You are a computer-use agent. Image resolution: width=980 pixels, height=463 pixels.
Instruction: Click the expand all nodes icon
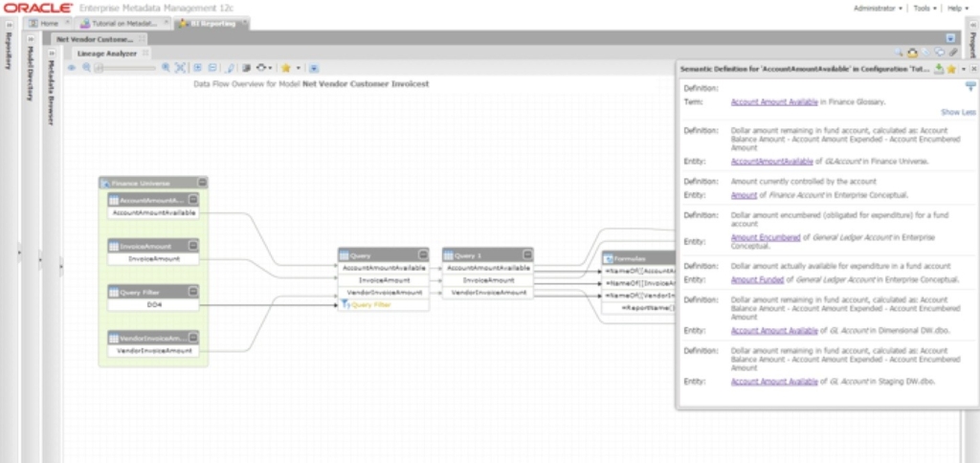(197, 68)
